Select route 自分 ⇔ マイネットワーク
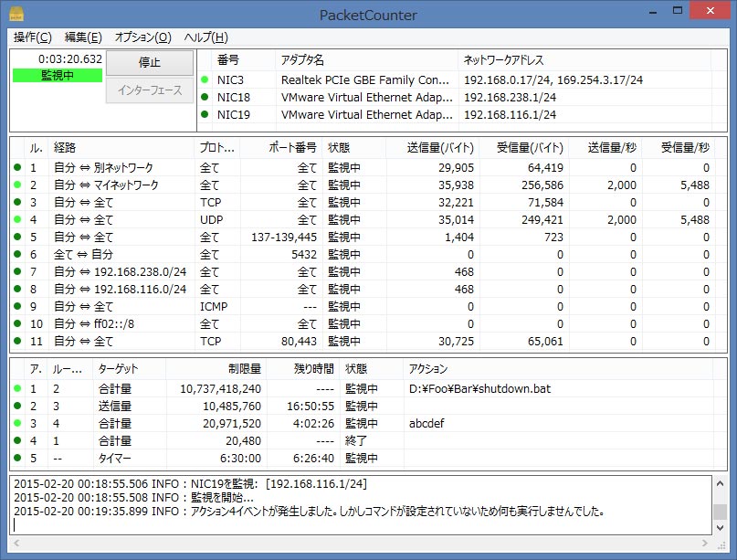 point(106,185)
